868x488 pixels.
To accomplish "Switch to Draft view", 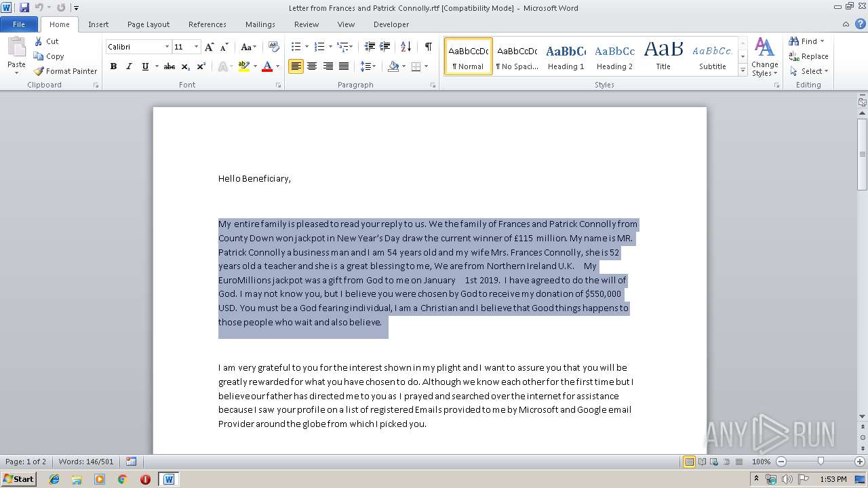I will click(738, 462).
